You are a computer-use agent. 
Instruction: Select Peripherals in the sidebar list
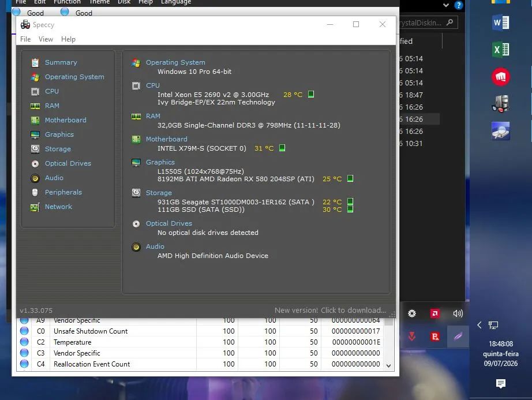click(63, 192)
